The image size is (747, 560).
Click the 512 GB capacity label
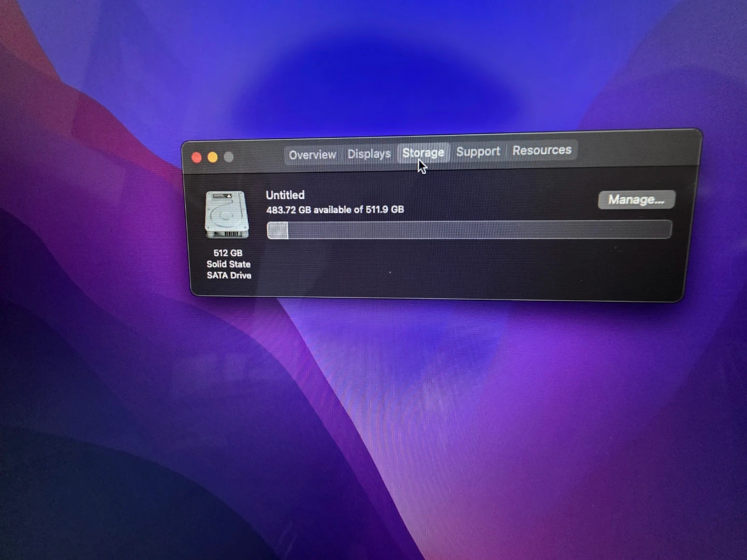pos(228,253)
